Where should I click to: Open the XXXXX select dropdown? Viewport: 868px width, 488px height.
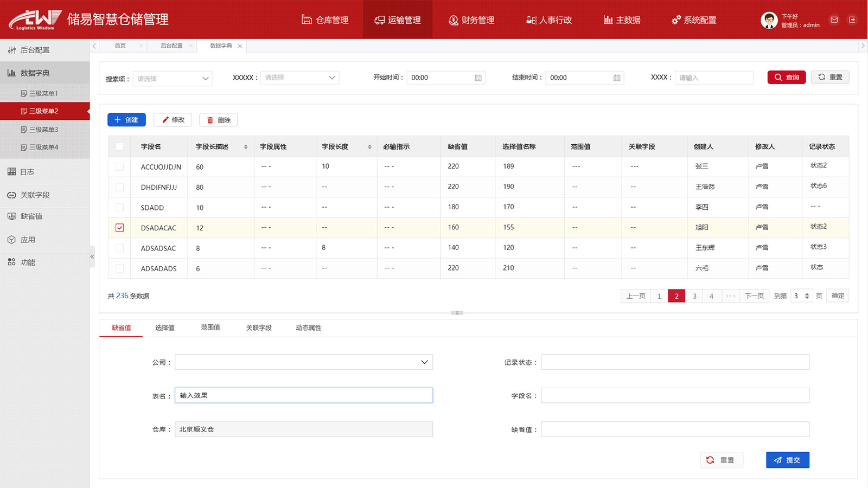click(x=300, y=78)
